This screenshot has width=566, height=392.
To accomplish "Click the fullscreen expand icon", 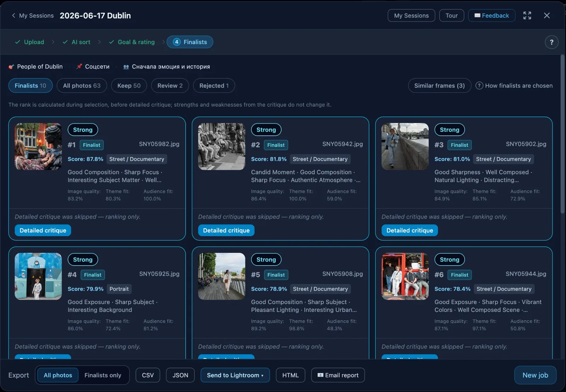I will (527, 16).
